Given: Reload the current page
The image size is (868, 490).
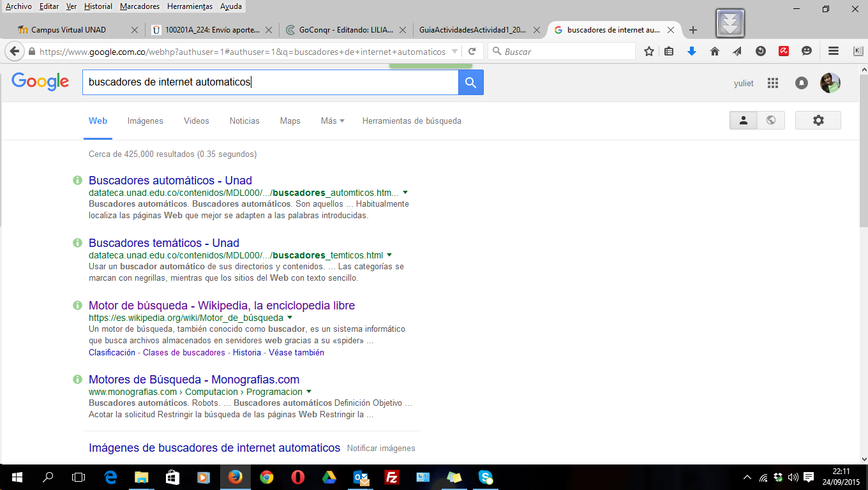Looking at the screenshot, I should (x=472, y=52).
